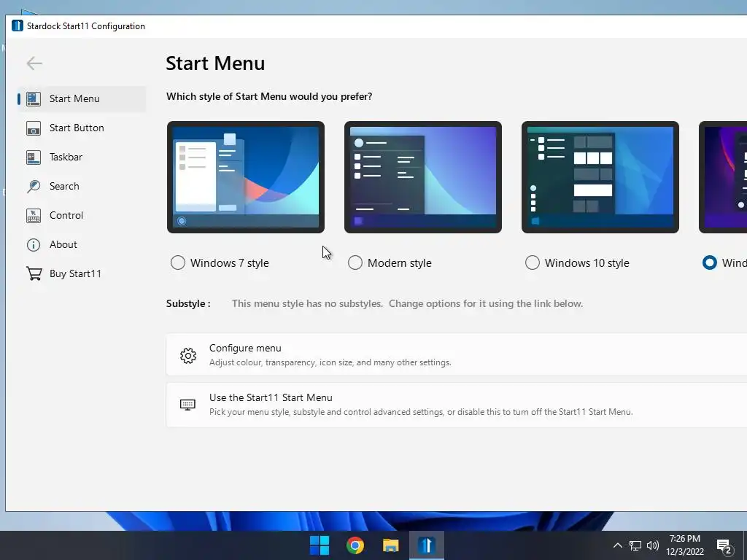747x560 pixels.
Task: Click the keyboard icon beside Use the Start11
Action: pos(187,405)
